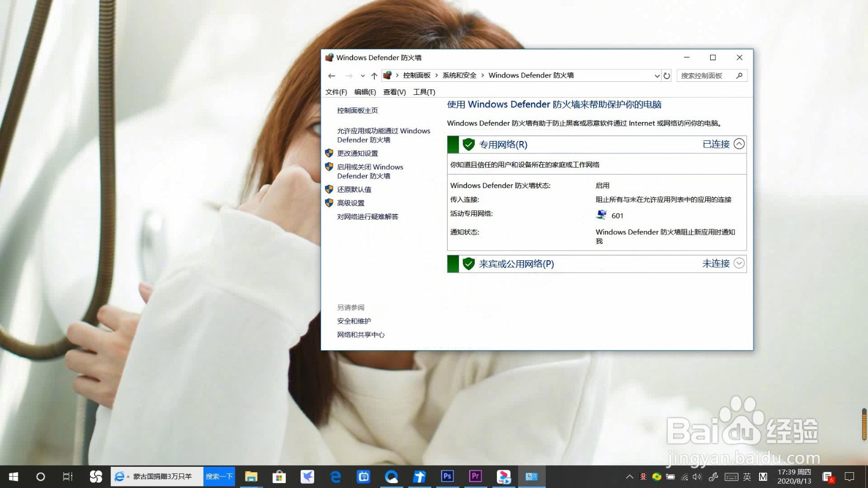The height and width of the screenshot is (488, 868).
Task: Click the magnifier search icon
Action: pos(739,76)
